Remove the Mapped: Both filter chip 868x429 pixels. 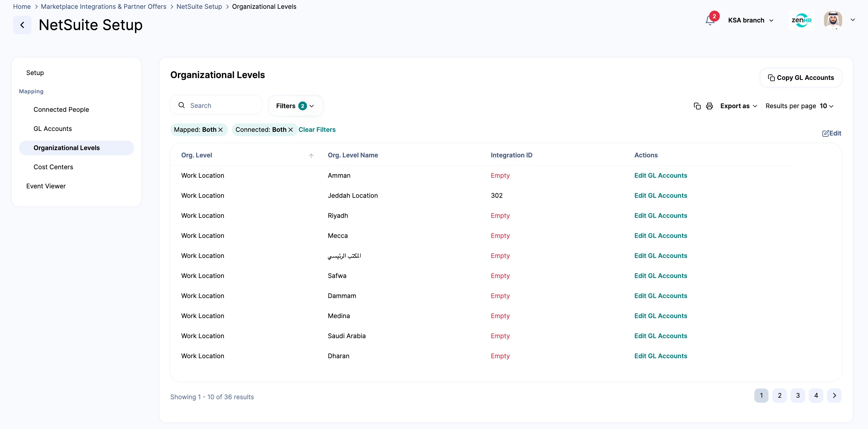[x=220, y=130]
